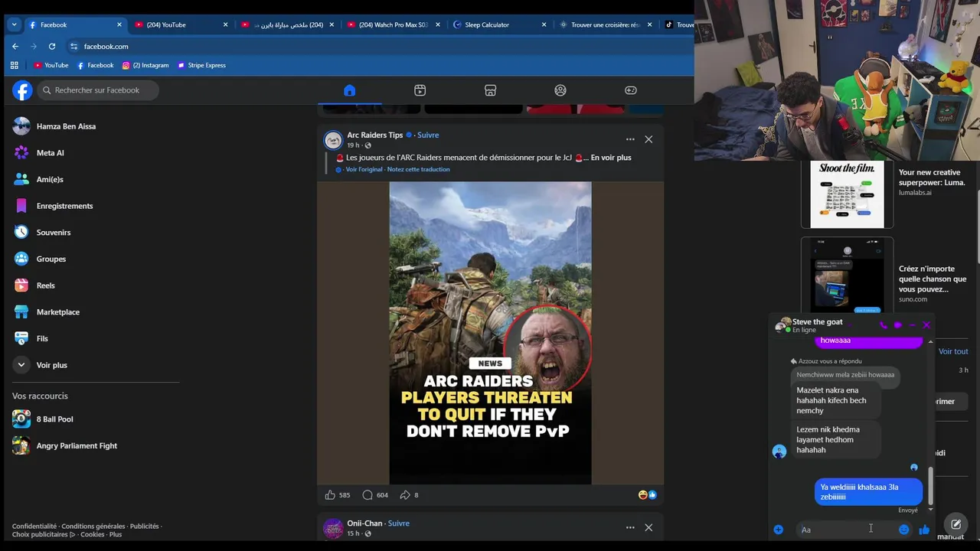Open the Marketplace storefront icon in top navigation

point(490,90)
